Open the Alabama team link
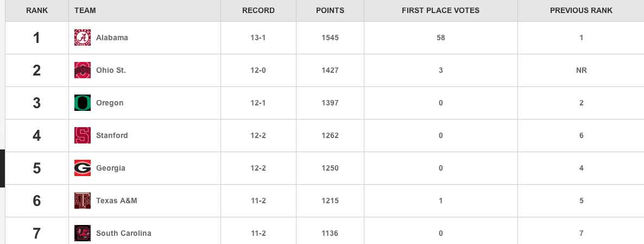This screenshot has height=244, width=644. pyautogui.click(x=112, y=37)
